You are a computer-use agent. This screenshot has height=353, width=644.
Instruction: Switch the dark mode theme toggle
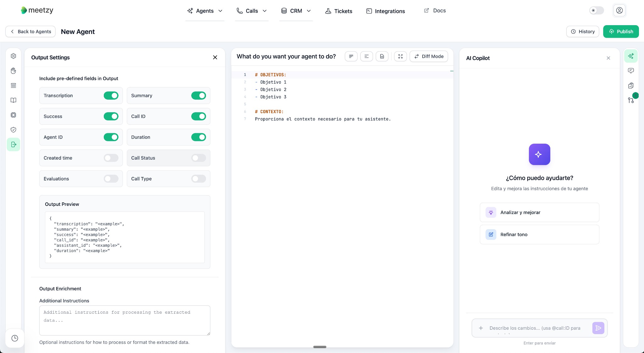tap(596, 10)
